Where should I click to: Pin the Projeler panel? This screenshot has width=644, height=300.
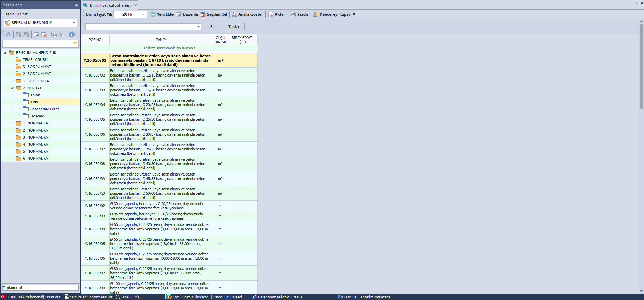[x=76, y=5]
